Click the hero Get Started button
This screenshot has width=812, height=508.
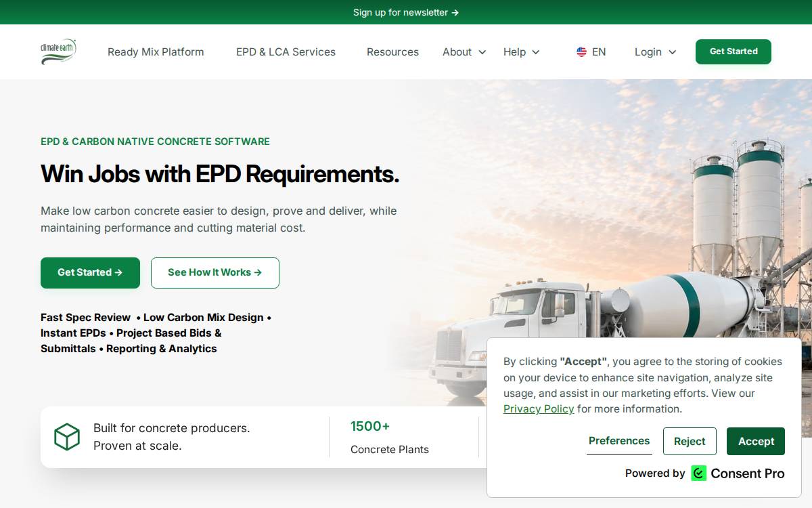point(90,272)
